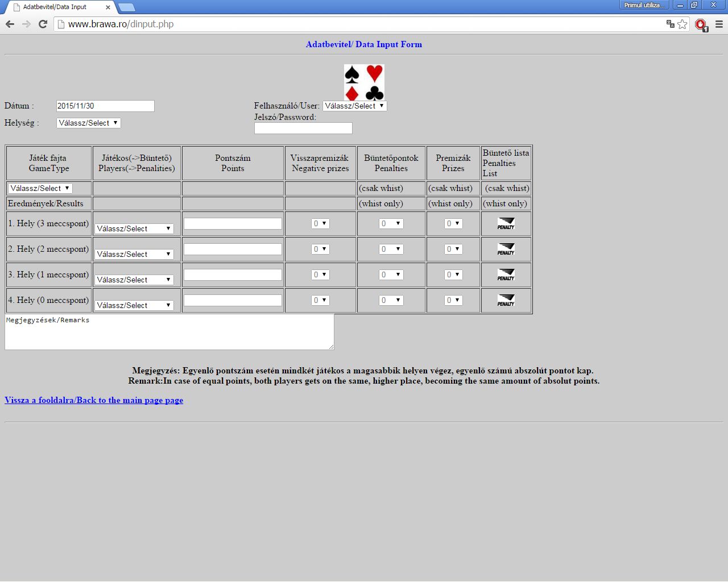Follow Vissza a fooldalra/Back to main page link
The image size is (728, 582).
click(x=94, y=400)
